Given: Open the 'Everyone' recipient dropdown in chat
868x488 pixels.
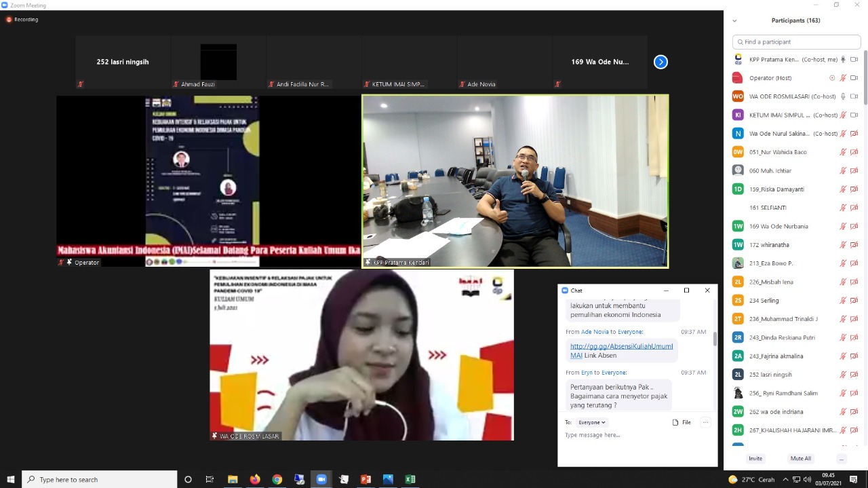Looking at the screenshot, I should (x=591, y=422).
